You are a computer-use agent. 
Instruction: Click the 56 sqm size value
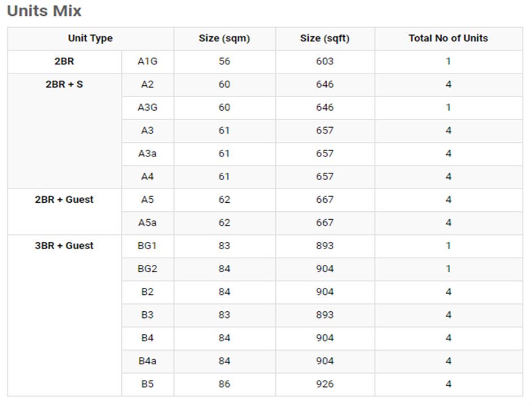tap(224, 62)
